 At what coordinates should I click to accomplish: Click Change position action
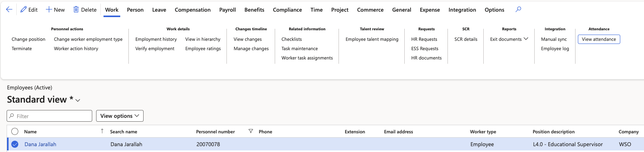pyautogui.click(x=28, y=39)
